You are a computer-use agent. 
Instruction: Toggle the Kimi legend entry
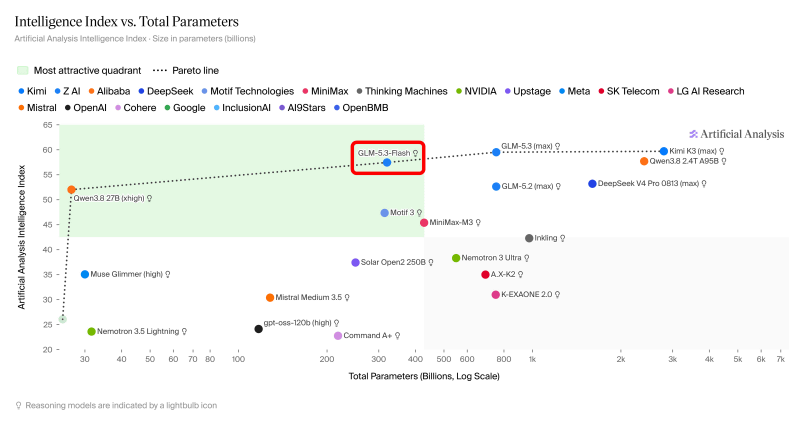click(x=32, y=91)
